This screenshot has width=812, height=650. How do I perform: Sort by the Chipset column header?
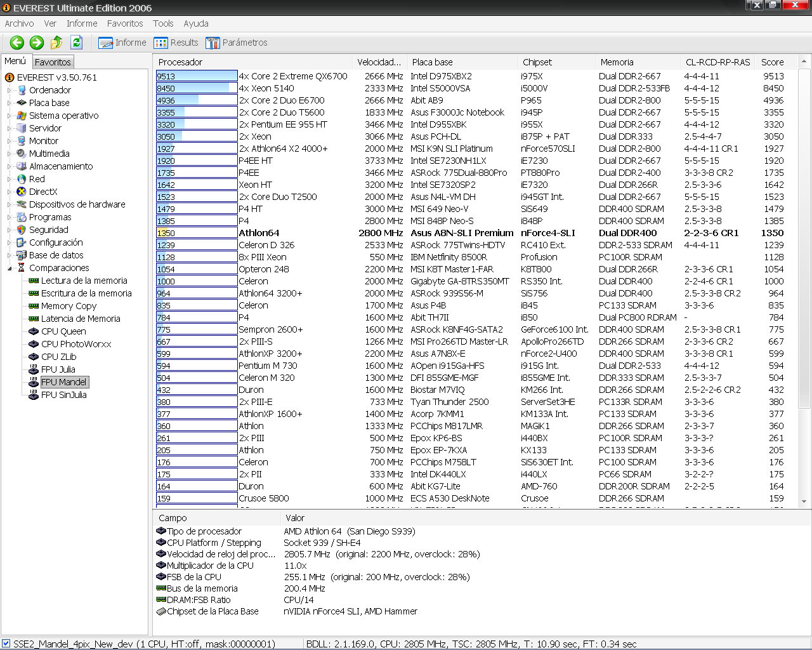(556, 62)
